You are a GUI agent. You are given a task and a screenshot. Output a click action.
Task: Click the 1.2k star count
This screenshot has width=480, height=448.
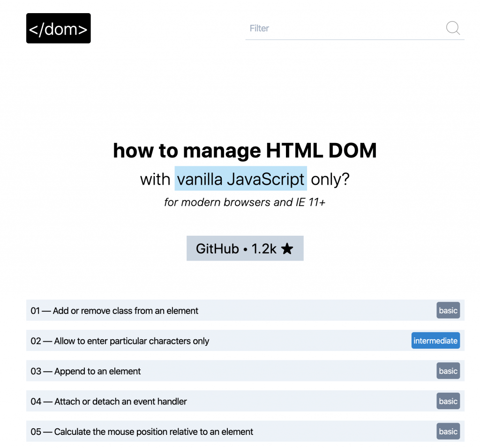point(264,249)
